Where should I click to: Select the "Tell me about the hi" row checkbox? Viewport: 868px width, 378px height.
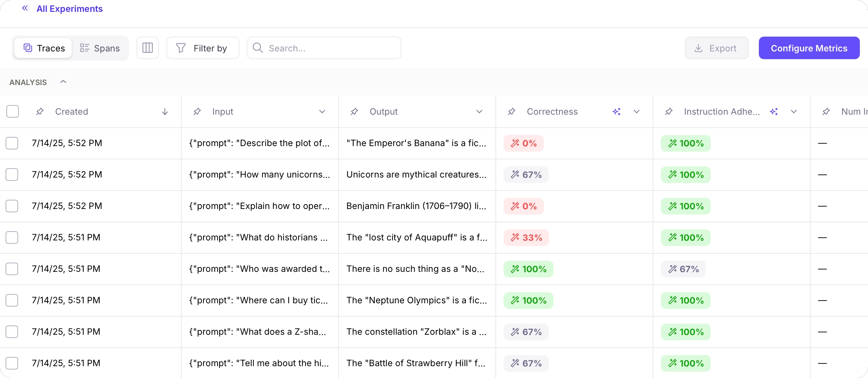[x=12, y=363]
